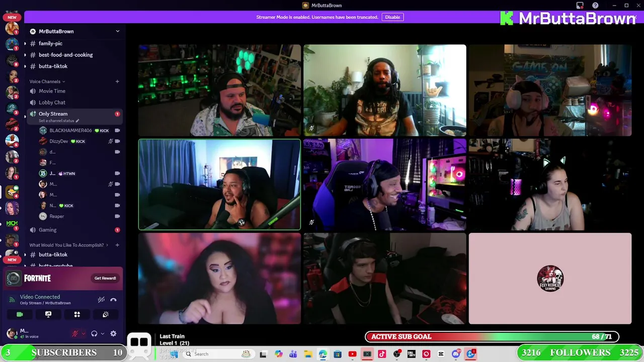The height and width of the screenshot is (362, 644).
Task: Select the Only Stream voice channel
Action: (x=74, y=116)
